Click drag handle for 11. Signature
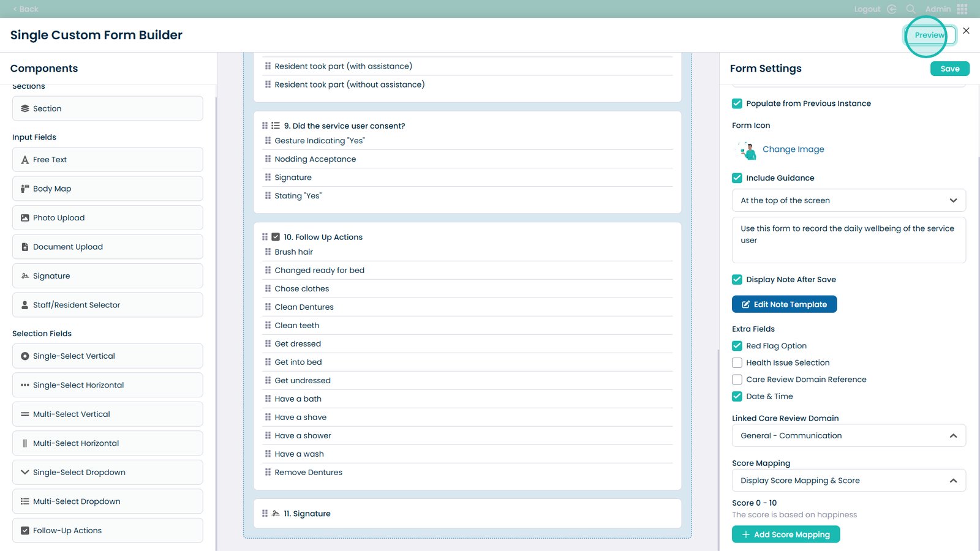Image resolution: width=980 pixels, height=551 pixels. click(265, 514)
